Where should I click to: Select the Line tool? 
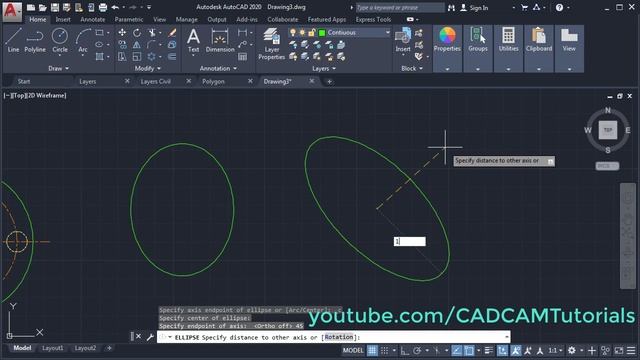pyautogui.click(x=13, y=40)
